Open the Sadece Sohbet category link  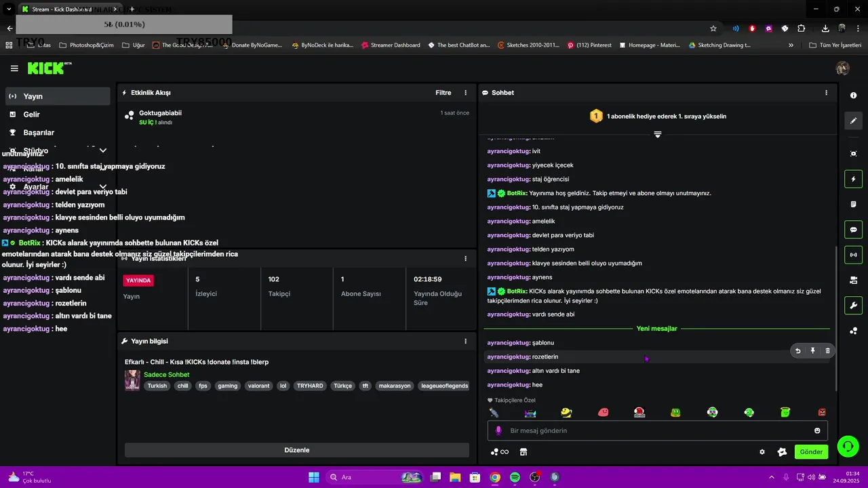166,375
